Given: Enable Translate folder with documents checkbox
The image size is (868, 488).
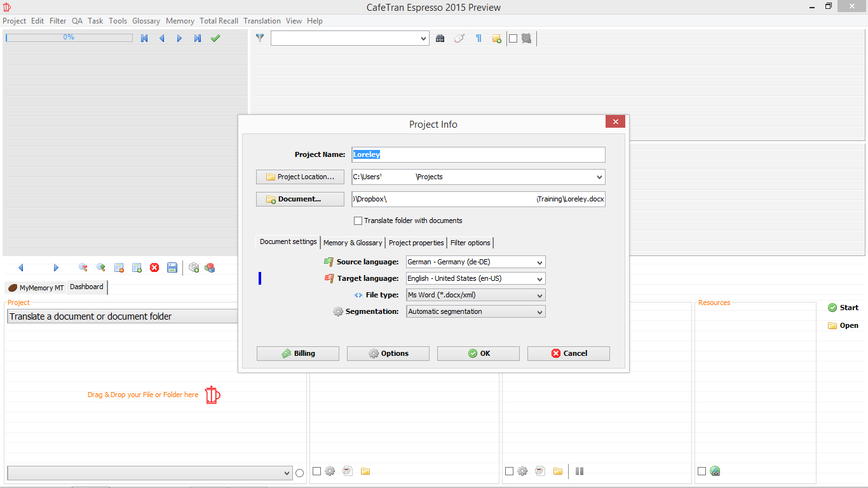Looking at the screenshot, I should (358, 220).
